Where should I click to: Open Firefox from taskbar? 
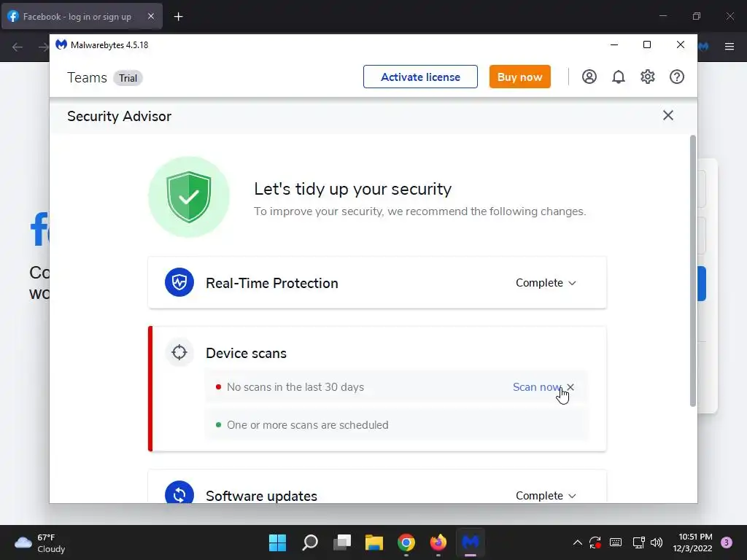pyautogui.click(x=438, y=542)
